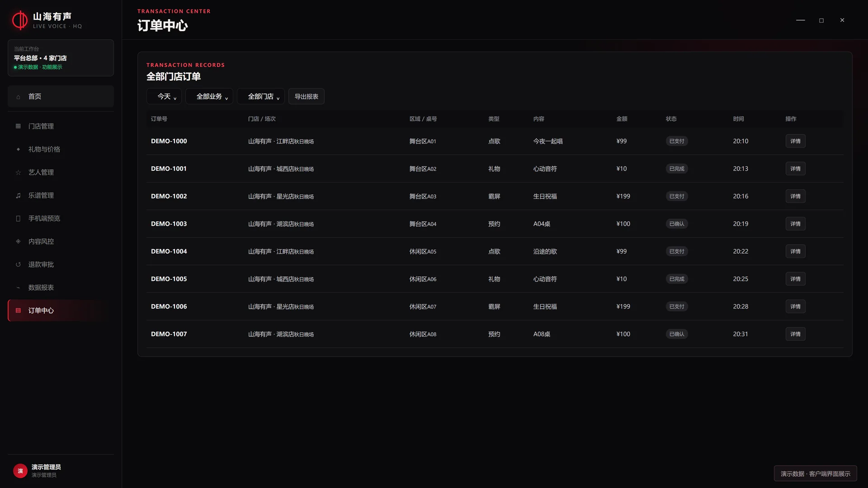Screen dimensions: 868x488
Task: Click the 沿途的歌 content cell
Action: [x=545, y=251]
